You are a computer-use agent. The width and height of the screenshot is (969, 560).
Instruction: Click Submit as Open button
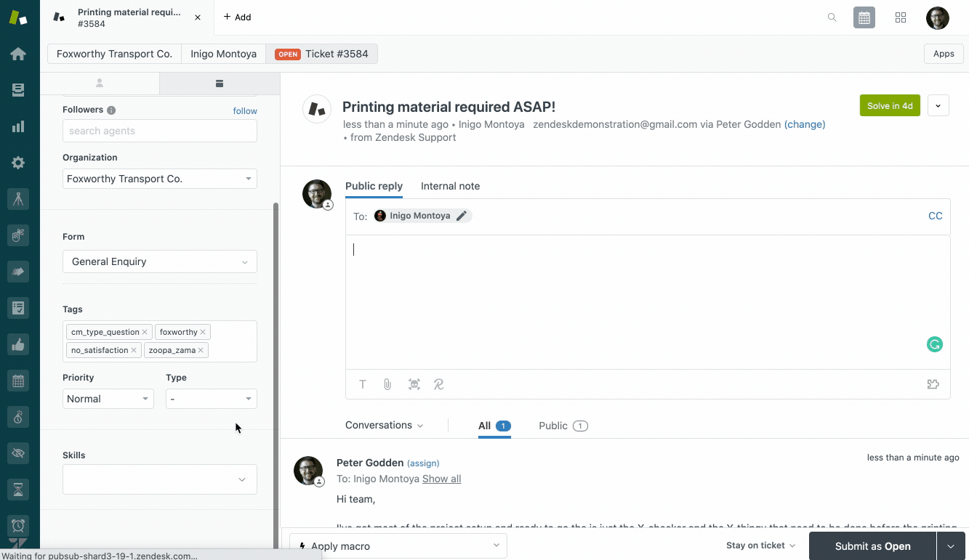click(x=873, y=546)
